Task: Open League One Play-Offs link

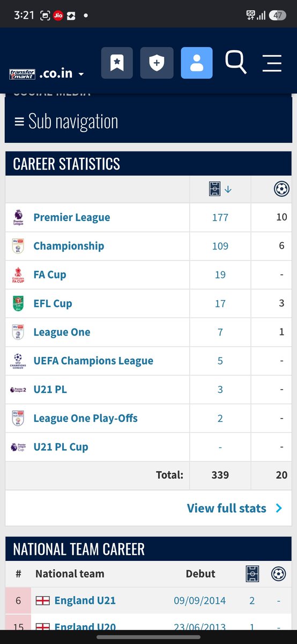Action: (x=85, y=418)
